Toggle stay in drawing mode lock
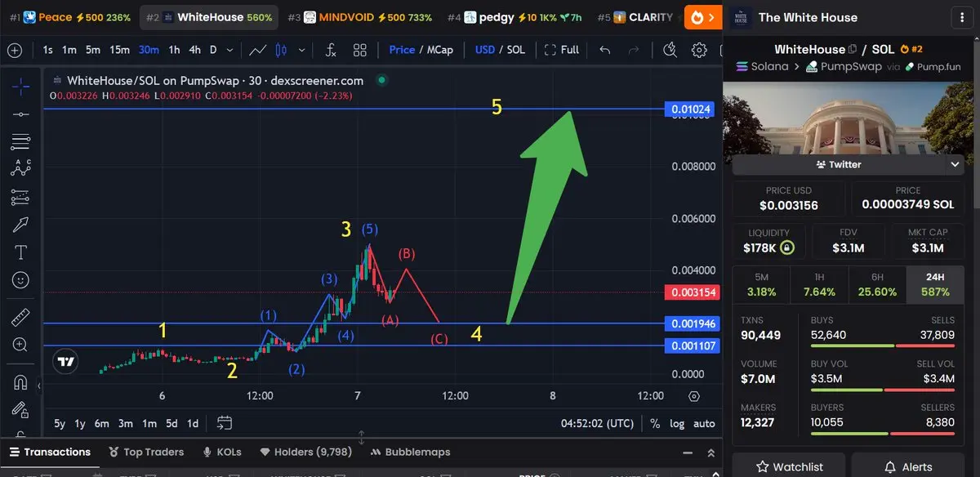Screen dimensions: 980x477 point(21,409)
